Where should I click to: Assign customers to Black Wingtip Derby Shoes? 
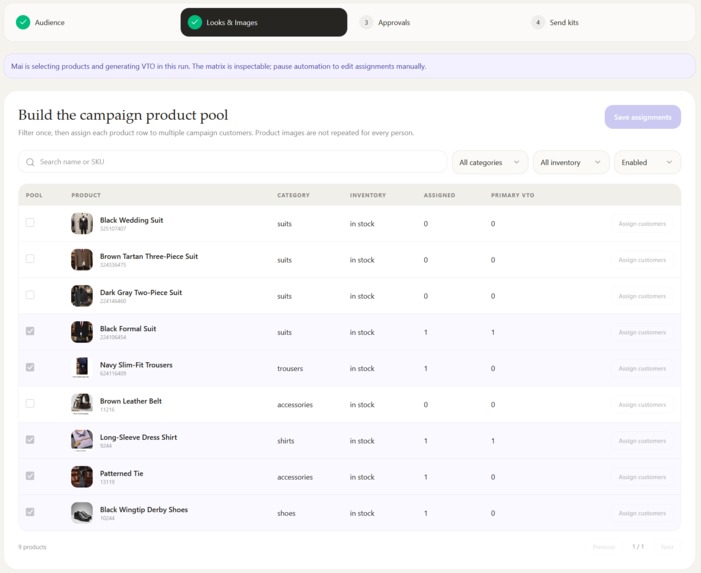pyautogui.click(x=642, y=513)
